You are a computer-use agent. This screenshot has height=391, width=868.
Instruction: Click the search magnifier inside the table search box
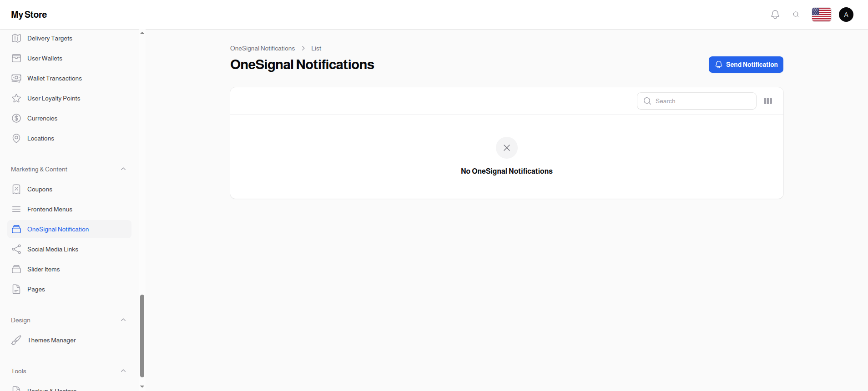pos(647,101)
